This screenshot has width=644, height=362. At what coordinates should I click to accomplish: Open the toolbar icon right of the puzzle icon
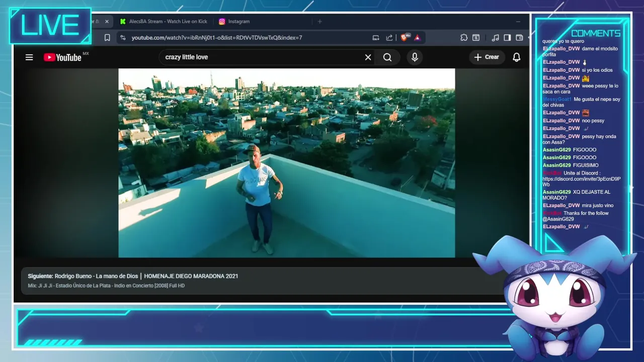coord(476,38)
